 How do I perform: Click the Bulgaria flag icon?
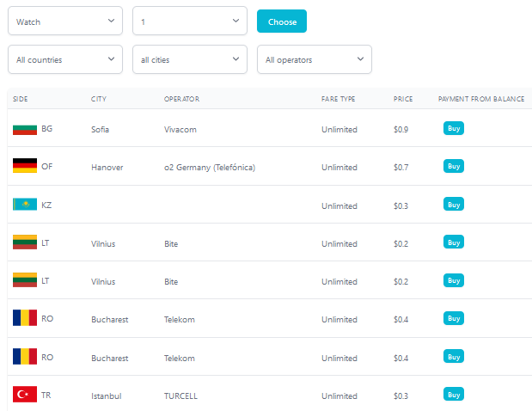pyautogui.click(x=25, y=129)
